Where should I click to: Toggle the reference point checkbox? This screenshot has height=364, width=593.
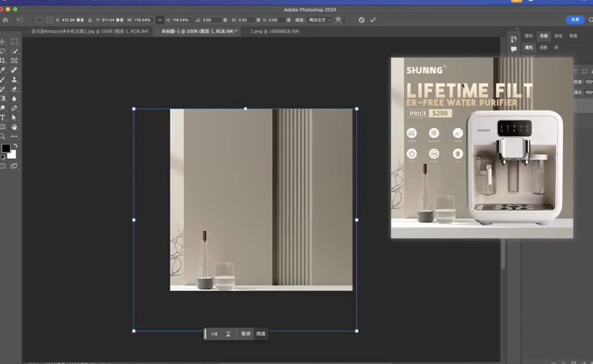tap(39, 20)
